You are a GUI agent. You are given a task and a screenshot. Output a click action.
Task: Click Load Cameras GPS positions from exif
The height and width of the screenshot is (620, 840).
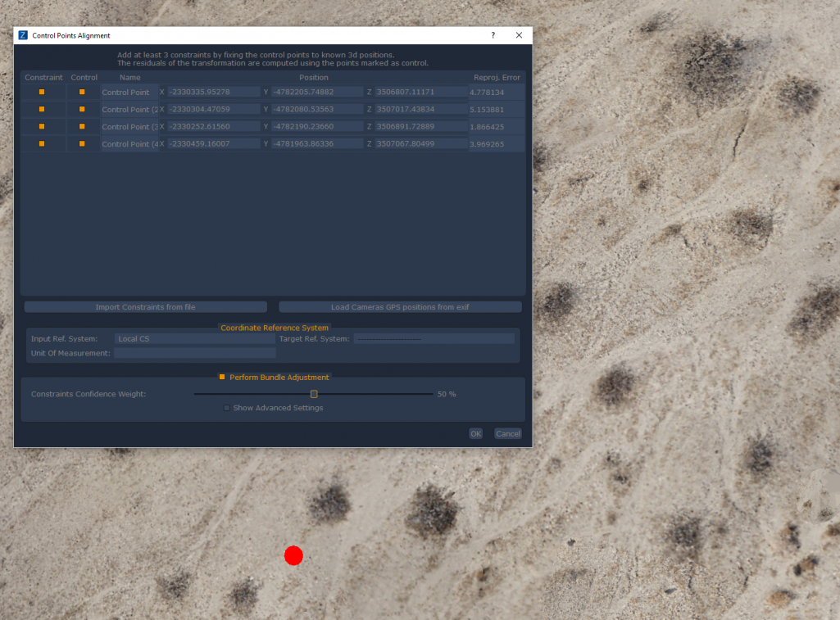[400, 307]
